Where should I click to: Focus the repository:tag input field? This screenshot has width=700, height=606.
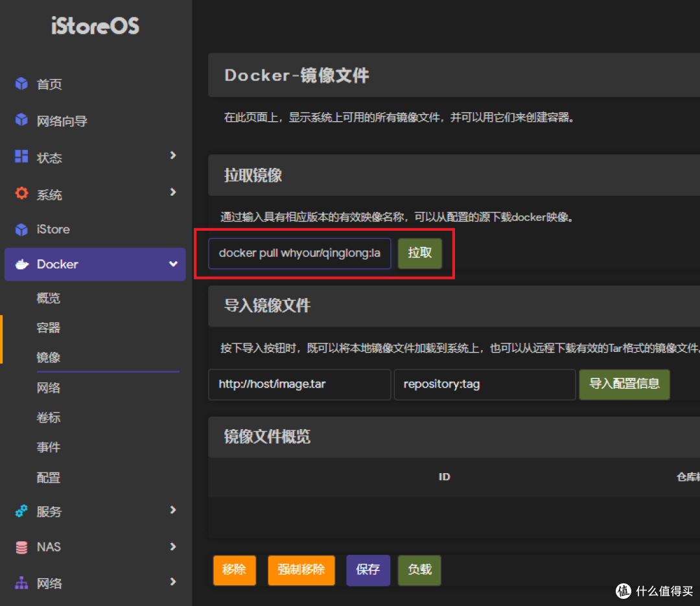(x=485, y=384)
